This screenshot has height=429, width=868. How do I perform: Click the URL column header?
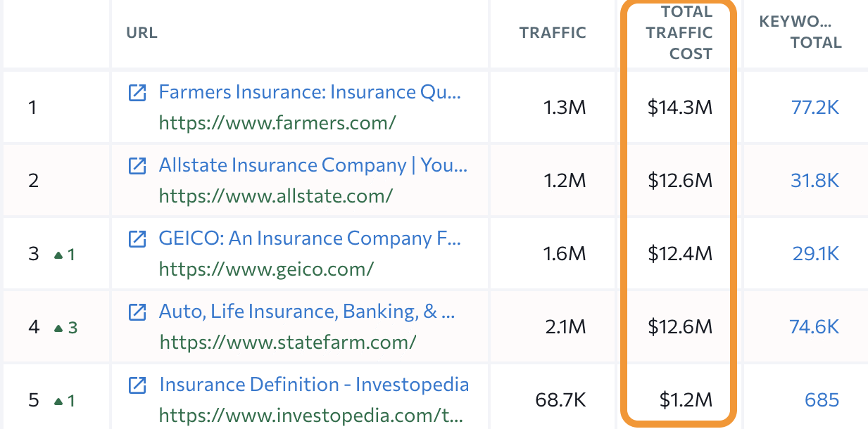pos(141,32)
